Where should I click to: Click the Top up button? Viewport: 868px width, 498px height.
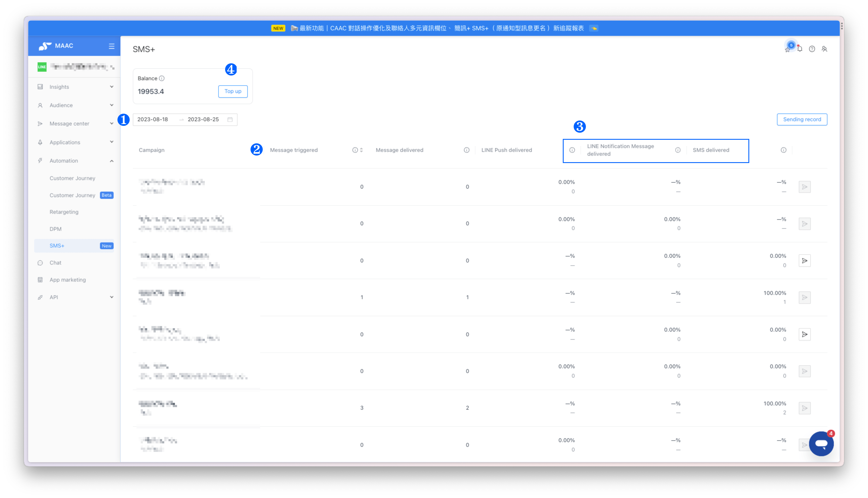(x=233, y=91)
